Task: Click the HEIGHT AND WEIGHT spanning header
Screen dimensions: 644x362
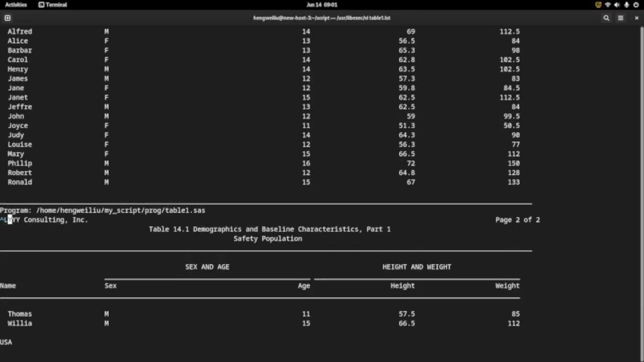Action: (x=417, y=267)
